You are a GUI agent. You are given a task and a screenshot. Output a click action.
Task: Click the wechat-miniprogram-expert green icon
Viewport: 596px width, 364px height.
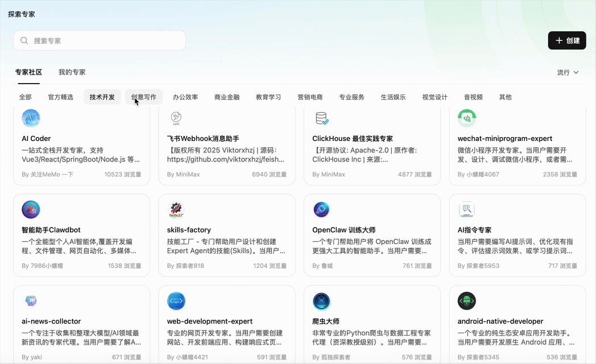[467, 118]
